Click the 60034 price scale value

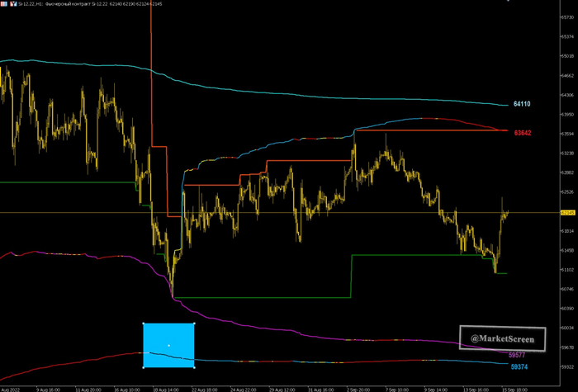click(x=568, y=328)
